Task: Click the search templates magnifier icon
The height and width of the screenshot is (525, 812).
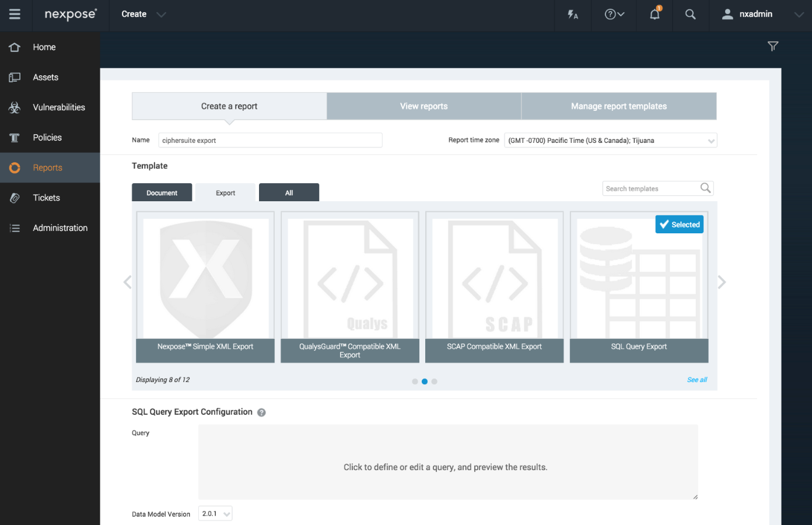Action: click(705, 188)
